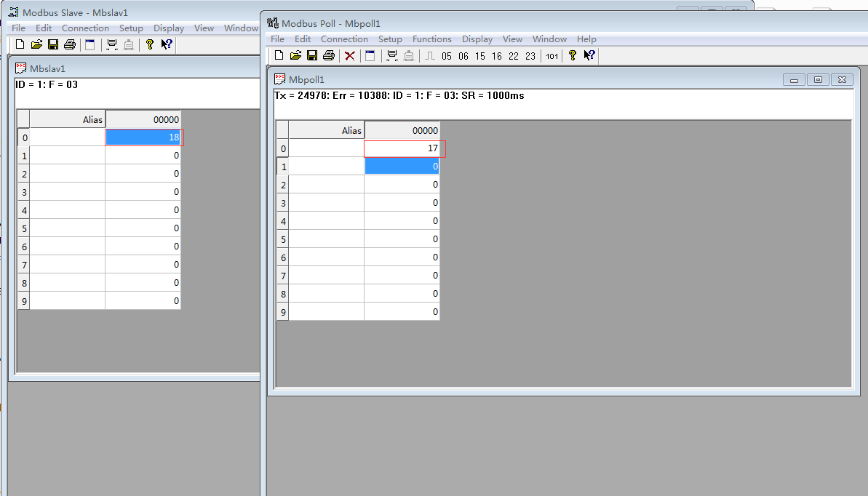The height and width of the screenshot is (496, 868).
Task: Open Edit menu in Modbus Poll
Action: click(302, 39)
